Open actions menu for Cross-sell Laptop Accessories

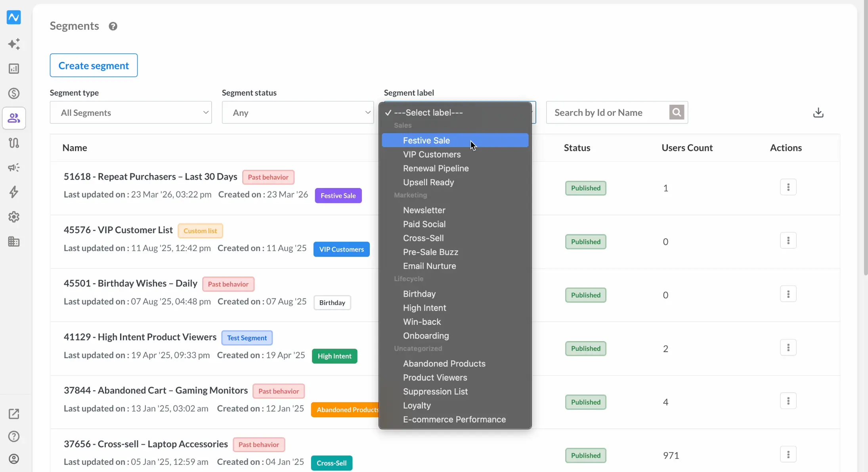[x=788, y=455]
